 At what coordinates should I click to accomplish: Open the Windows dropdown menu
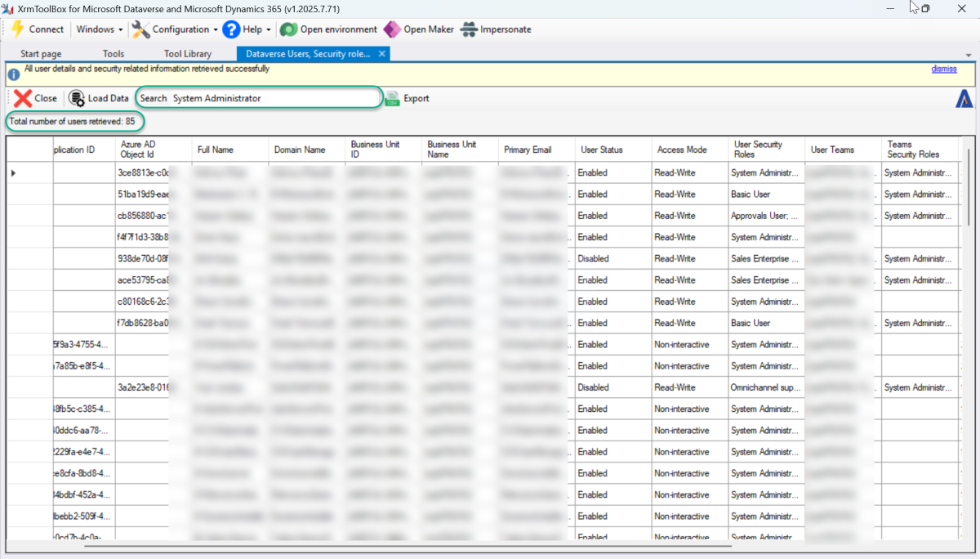pos(100,29)
